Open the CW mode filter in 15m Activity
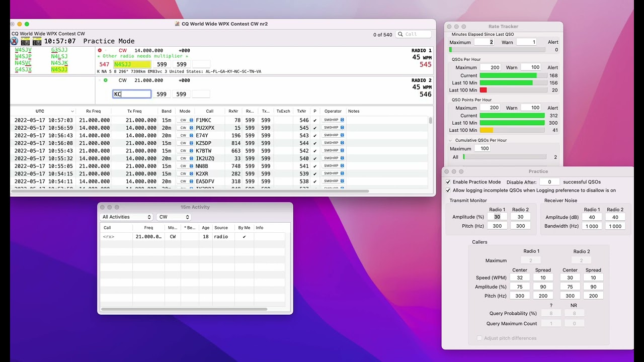Screen dimensions: 644x362 (x=174, y=217)
